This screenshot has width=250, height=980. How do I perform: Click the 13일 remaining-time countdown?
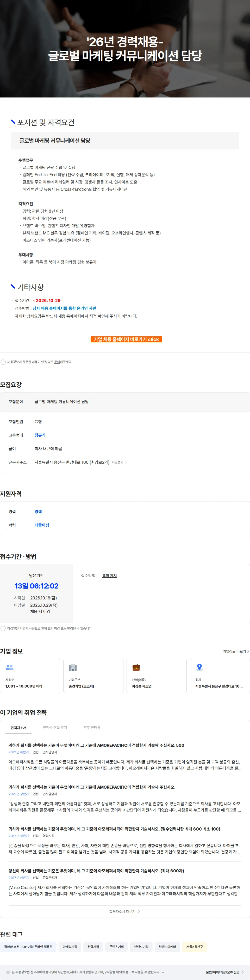click(36, 586)
